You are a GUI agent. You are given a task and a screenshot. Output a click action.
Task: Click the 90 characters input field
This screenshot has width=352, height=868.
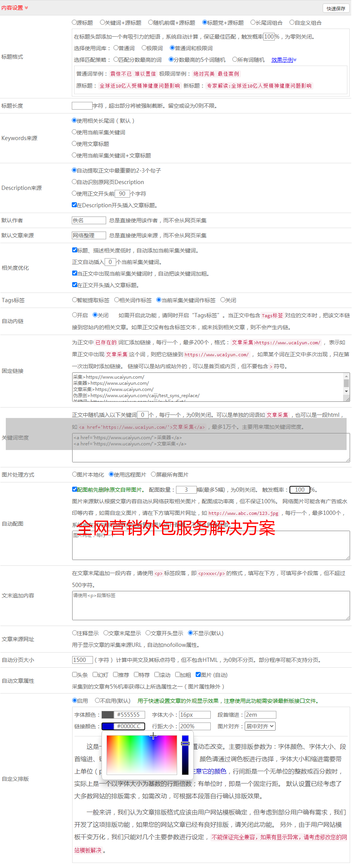[122, 194]
